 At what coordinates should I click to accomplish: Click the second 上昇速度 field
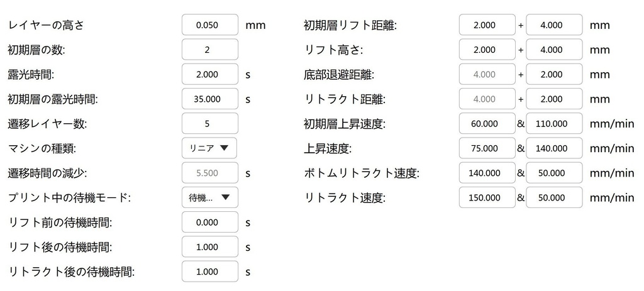[554, 148]
